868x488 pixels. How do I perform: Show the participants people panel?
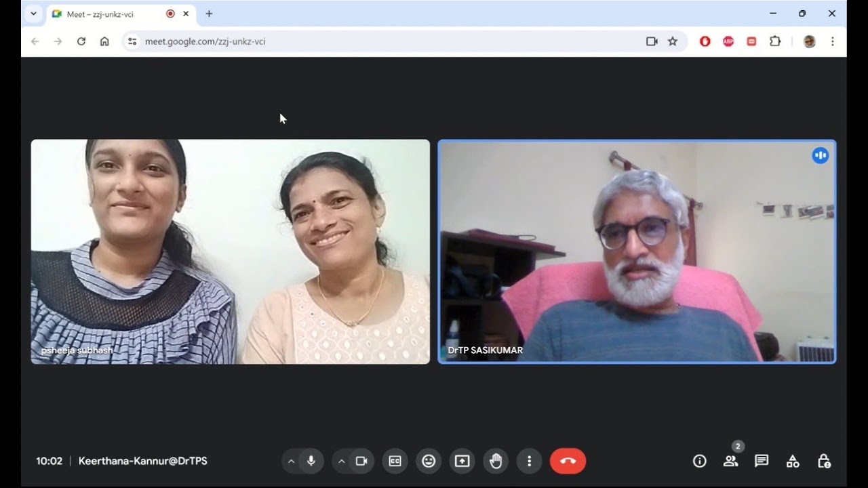730,461
